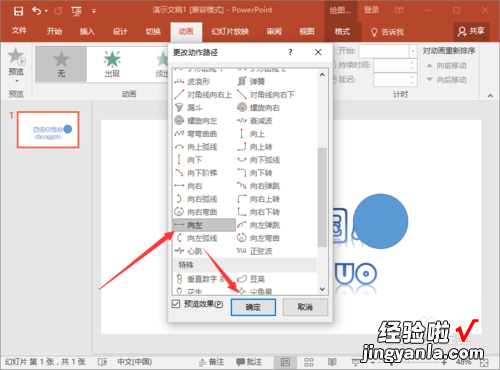Pick the 螺旋向右 spiral path
Viewport: 500px width, 370px height.
[x=259, y=108]
